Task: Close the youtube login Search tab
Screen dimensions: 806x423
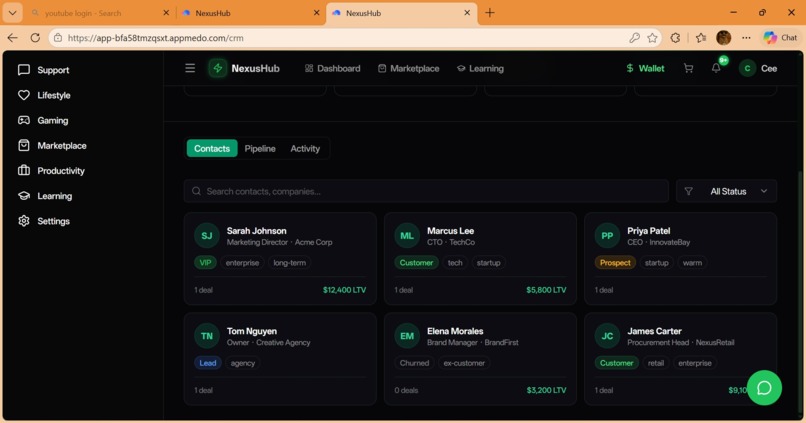Action: [166, 13]
